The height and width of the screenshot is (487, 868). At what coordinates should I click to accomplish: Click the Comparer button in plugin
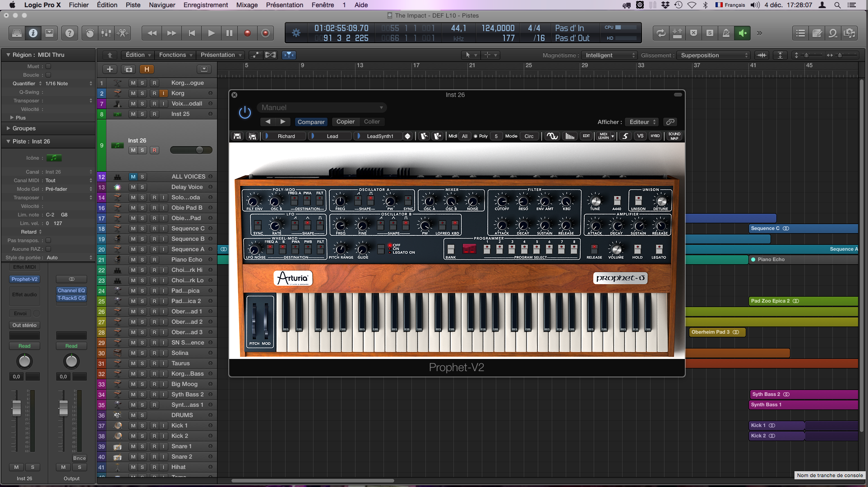pos(311,122)
